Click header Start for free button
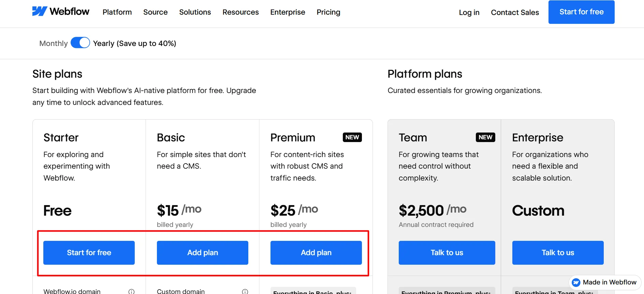This screenshot has width=644, height=294. [581, 12]
